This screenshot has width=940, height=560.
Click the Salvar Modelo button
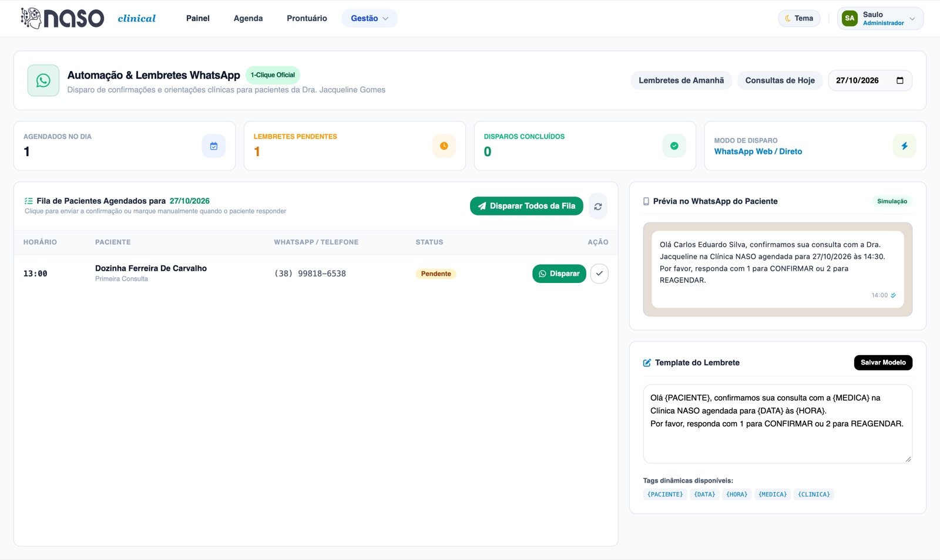883,363
